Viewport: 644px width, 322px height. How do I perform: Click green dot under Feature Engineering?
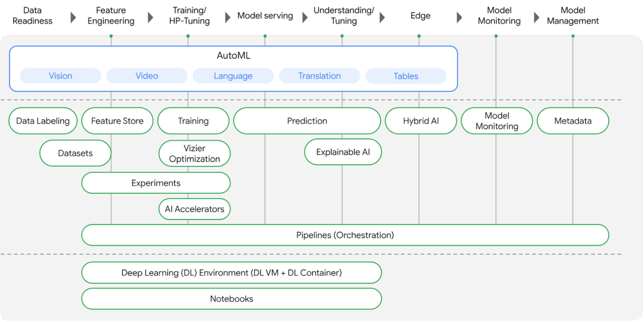point(111,36)
